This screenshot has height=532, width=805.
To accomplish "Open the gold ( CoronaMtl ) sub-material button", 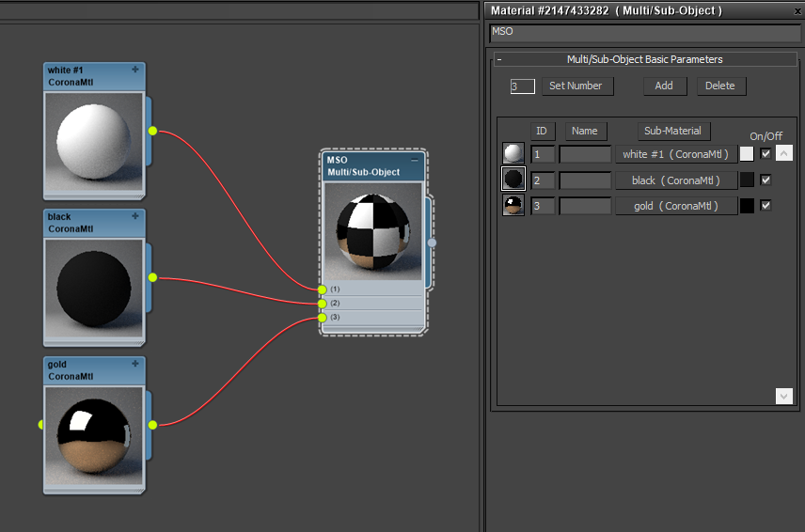I will click(x=676, y=206).
